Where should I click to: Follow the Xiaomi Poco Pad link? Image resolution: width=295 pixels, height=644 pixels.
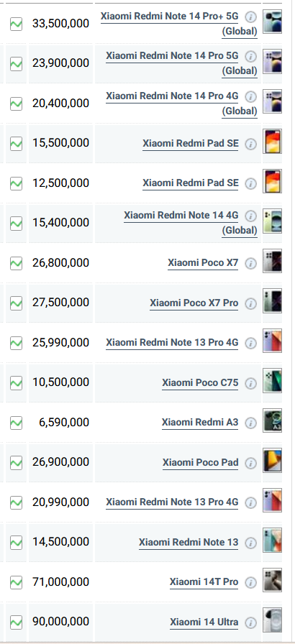pyautogui.click(x=201, y=462)
